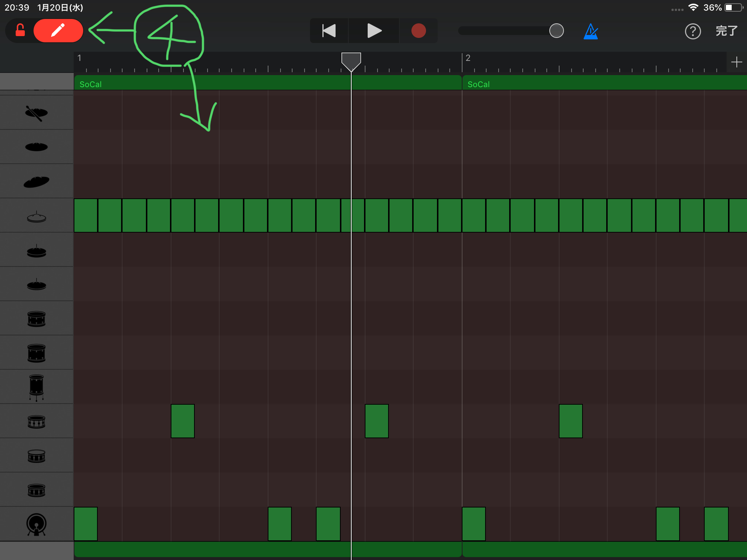Select the kick bass drum icon
Viewport: 747px width, 560px height.
point(36,525)
